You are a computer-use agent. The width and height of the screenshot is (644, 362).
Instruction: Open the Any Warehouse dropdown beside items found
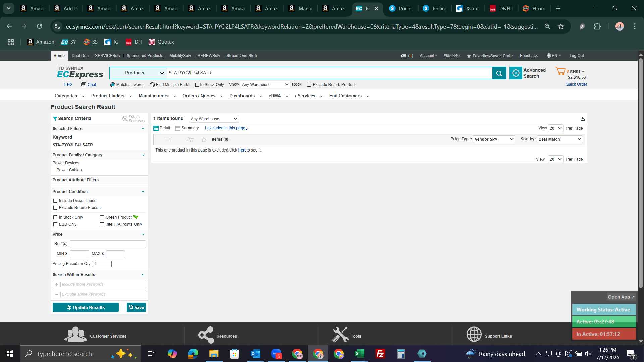click(x=214, y=119)
